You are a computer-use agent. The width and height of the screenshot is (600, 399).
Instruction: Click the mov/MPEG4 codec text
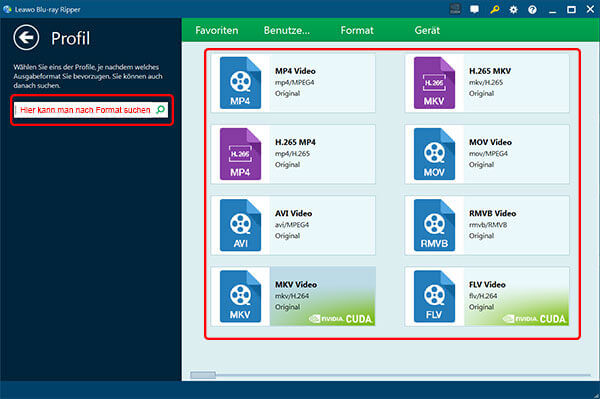pos(488,153)
